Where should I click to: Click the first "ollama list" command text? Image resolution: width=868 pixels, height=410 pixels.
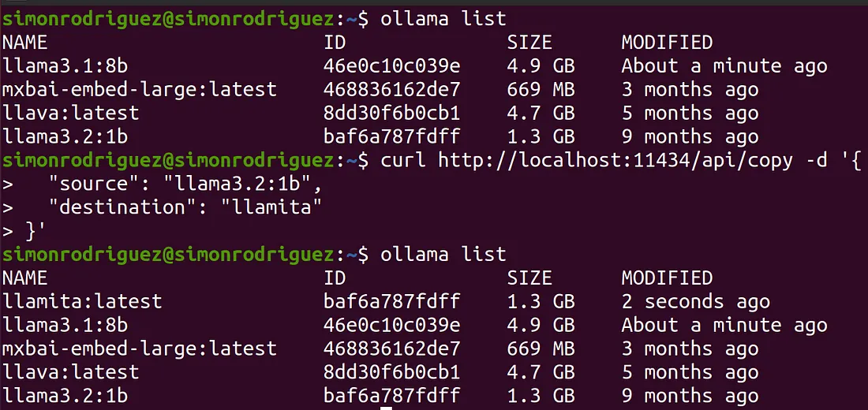tap(443, 17)
